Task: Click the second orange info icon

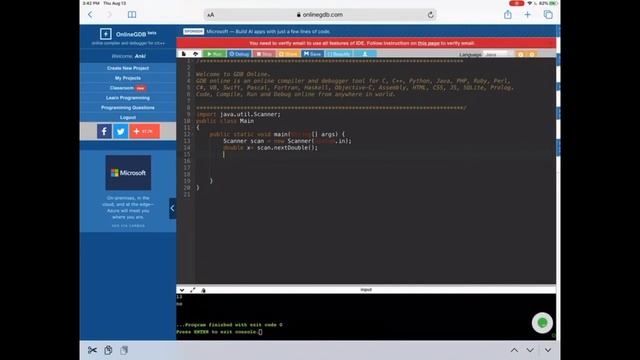Action: point(532,54)
